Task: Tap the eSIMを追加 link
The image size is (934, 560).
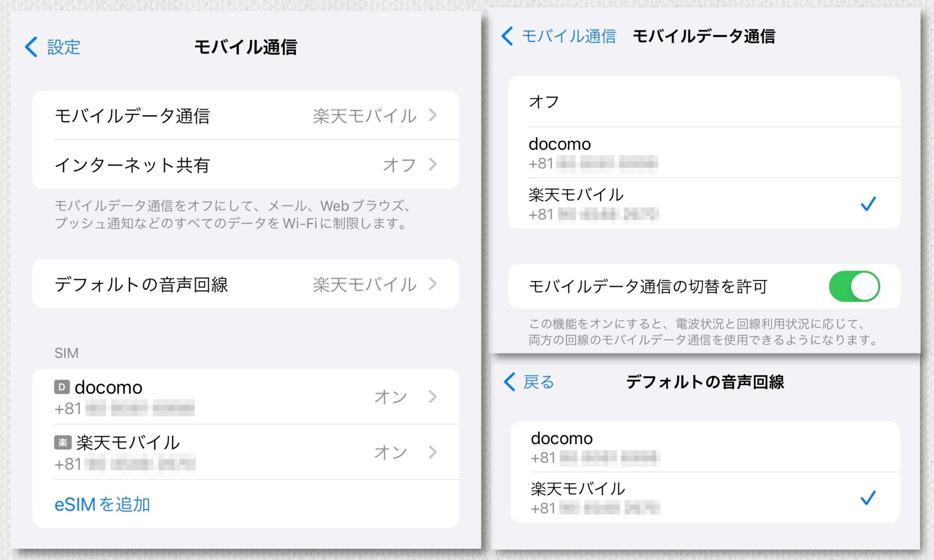Action: coord(102,505)
